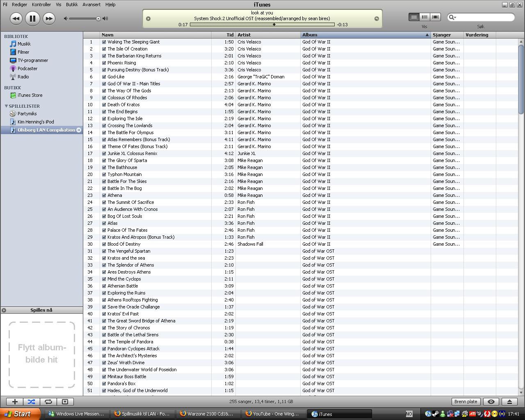Switch to Cover Flow view
The width and height of the screenshot is (525, 420).
pyautogui.click(x=435, y=17)
